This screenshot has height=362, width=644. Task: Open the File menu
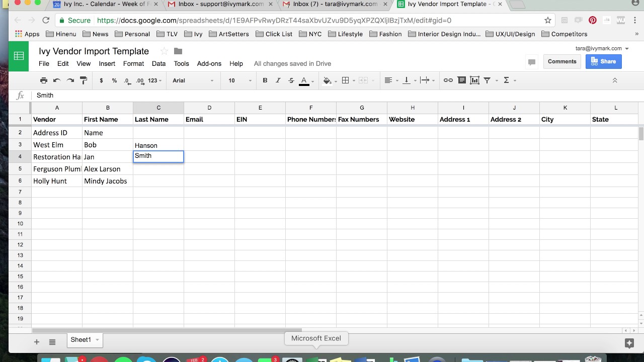click(x=44, y=64)
